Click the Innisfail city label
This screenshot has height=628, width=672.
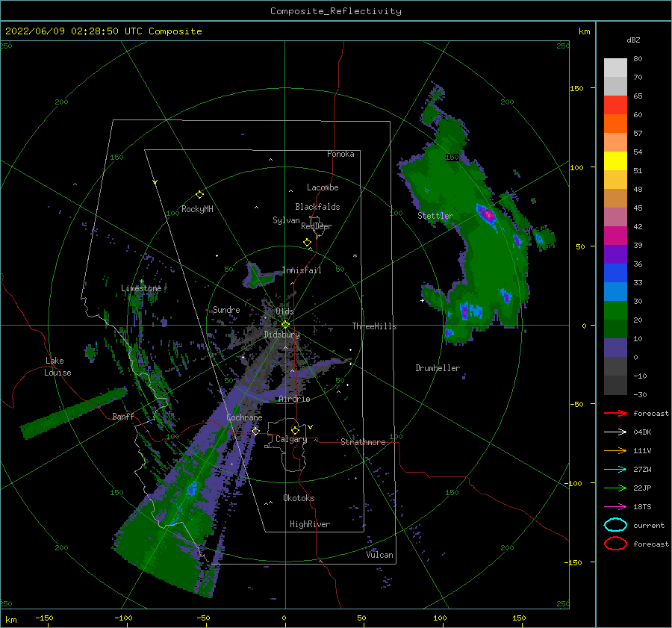tap(302, 270)
